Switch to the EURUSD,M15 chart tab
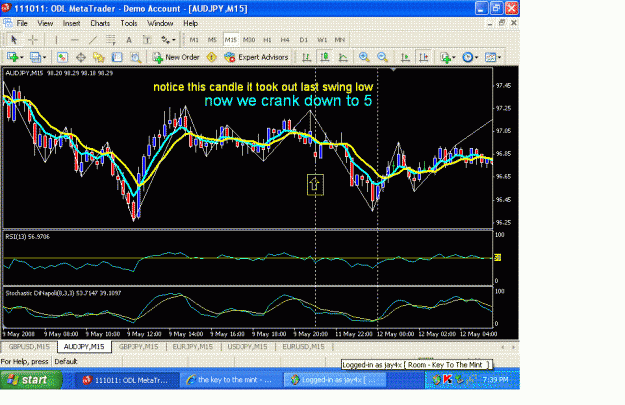Screen dimensions: 625x405 tap(303, 347)
